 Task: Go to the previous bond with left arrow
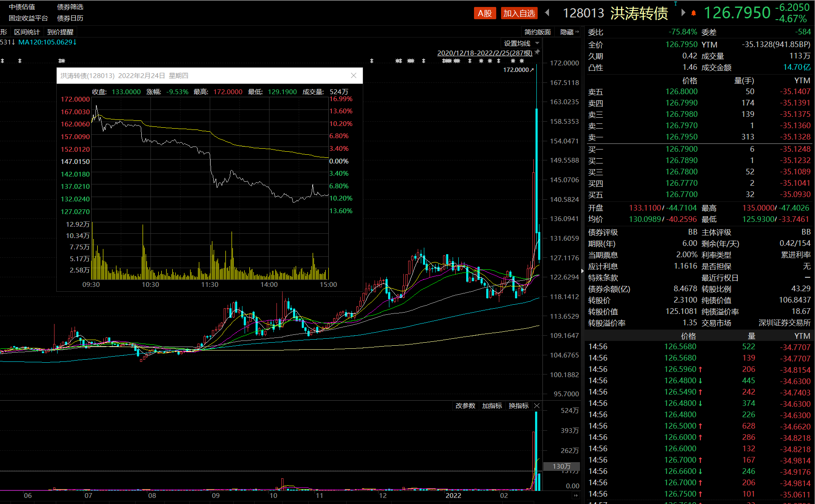click(547, 13)
